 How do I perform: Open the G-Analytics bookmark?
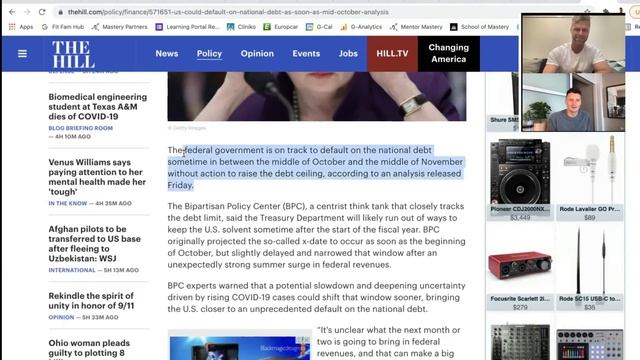[361, 27]
